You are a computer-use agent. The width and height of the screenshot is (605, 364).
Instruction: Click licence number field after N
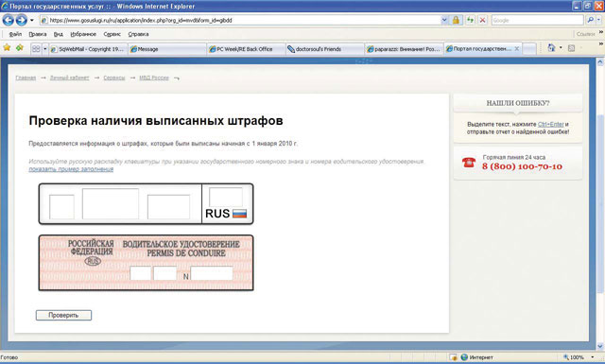(x=212, y=273)
